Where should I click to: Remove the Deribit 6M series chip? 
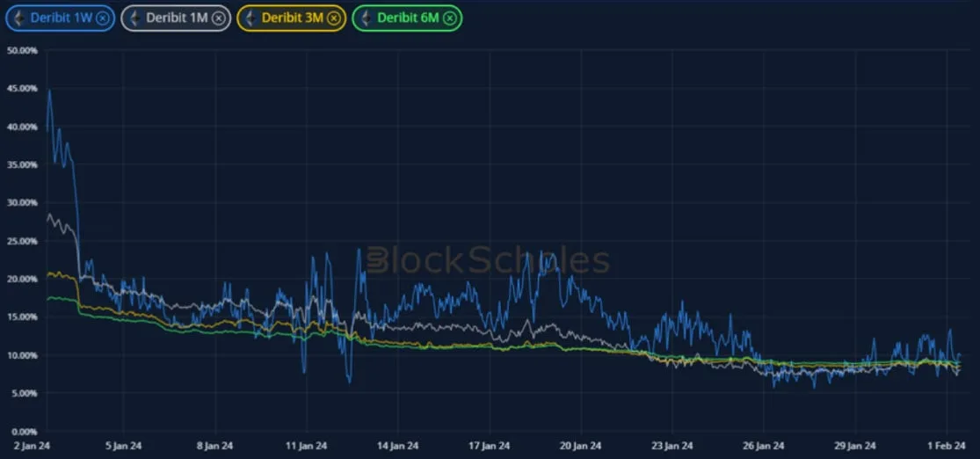449,18
